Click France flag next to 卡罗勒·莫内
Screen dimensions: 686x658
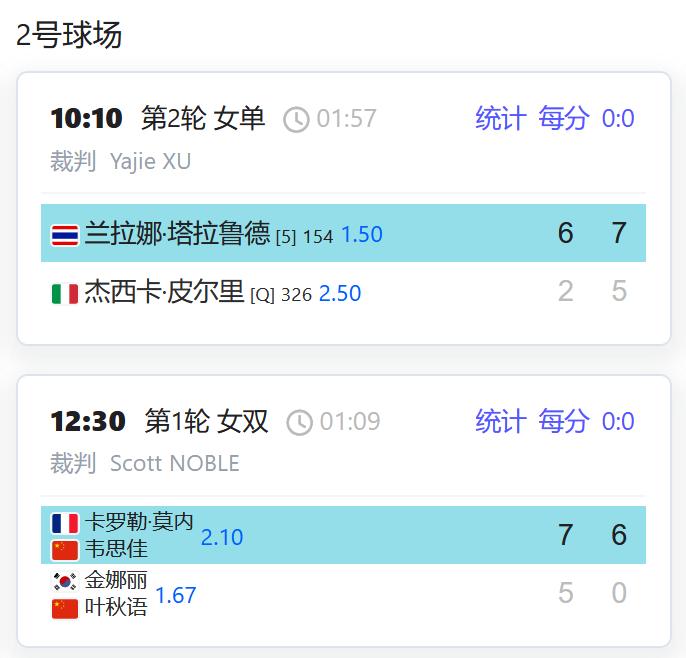click(65, 523)
